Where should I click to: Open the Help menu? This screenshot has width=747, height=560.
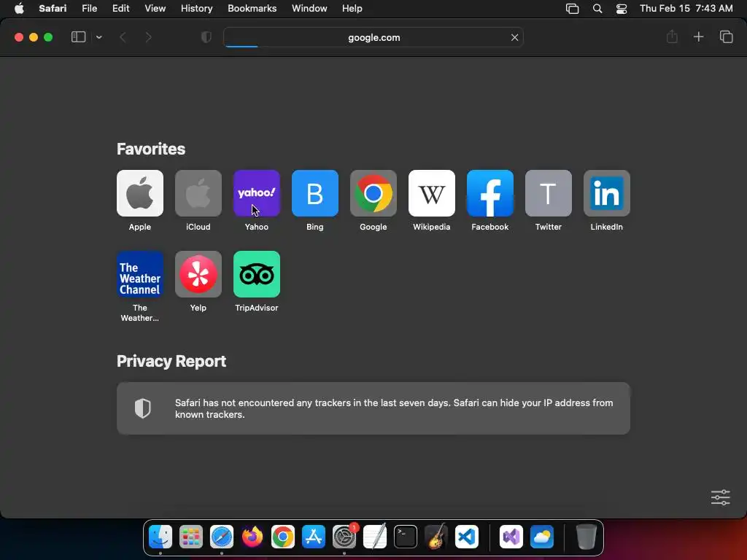pos(352,9)
